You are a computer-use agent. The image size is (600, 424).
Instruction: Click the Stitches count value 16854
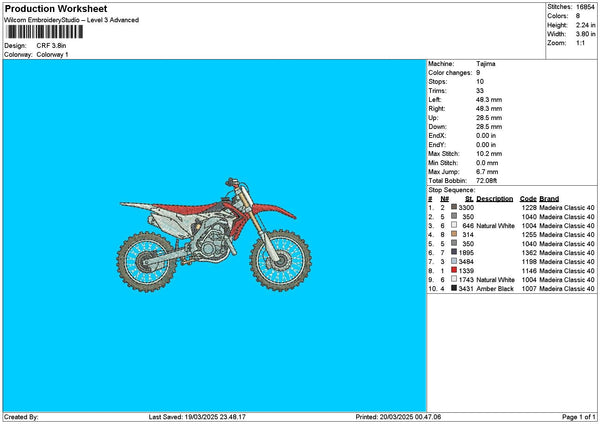coord(585,7)
